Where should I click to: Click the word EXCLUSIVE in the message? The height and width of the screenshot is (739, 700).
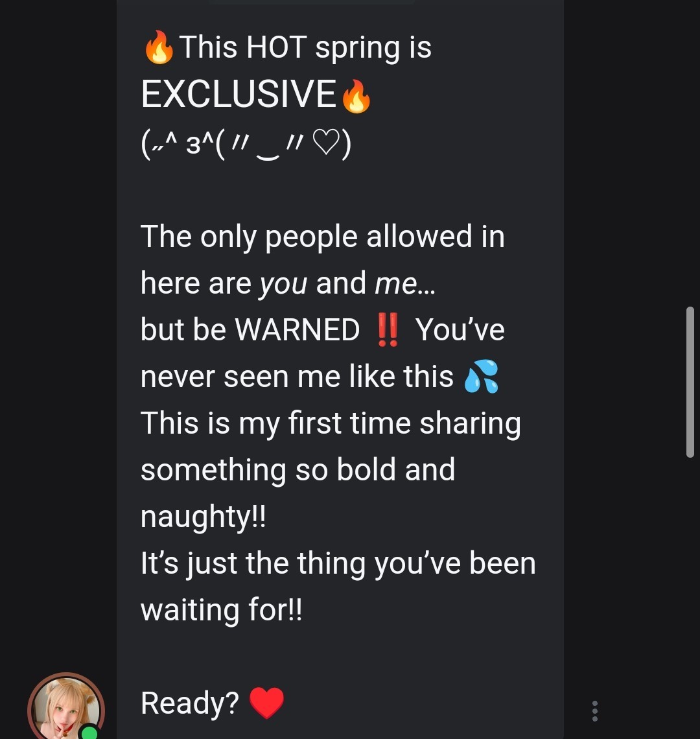point(239,95)
